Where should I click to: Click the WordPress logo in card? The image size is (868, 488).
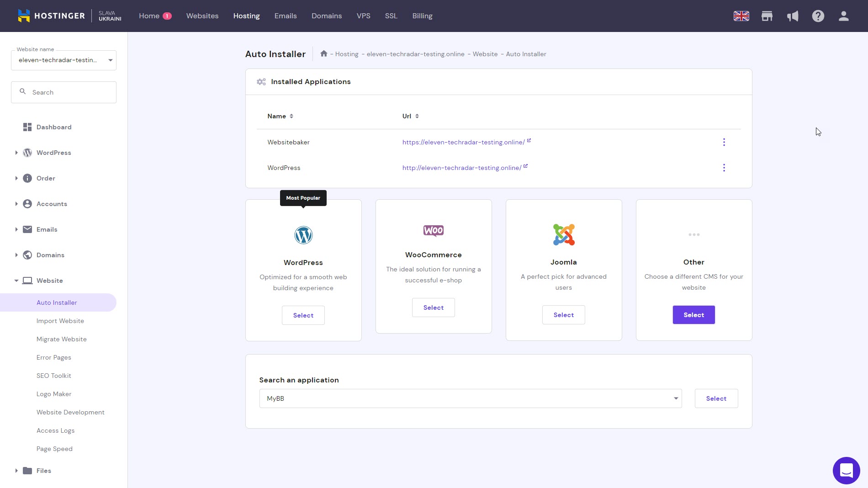point(303,235)
